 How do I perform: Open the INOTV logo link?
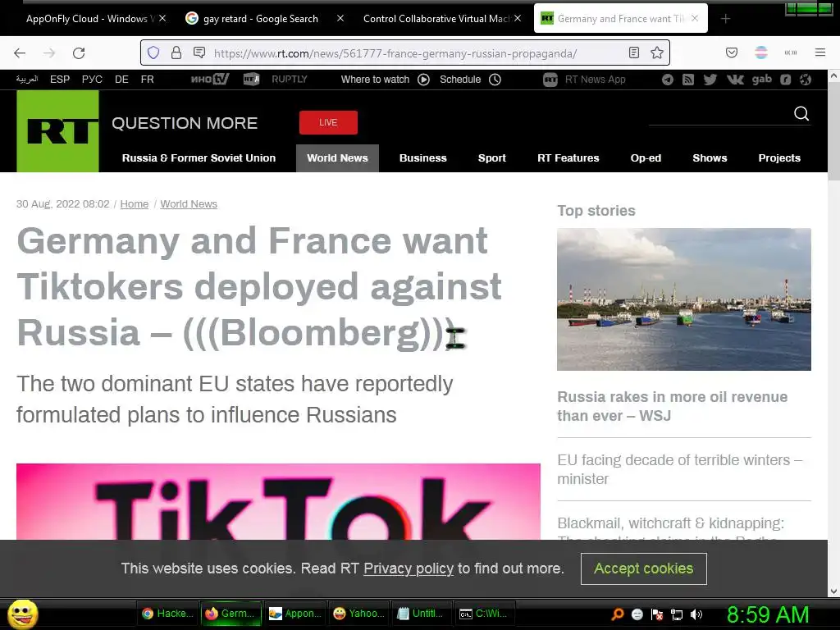(x=210, y=80)
